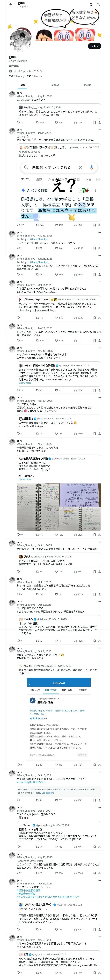Open more options on the Aug 13 first post
Viewport: 110px width, 980px height.
click(x=99, y=93)
